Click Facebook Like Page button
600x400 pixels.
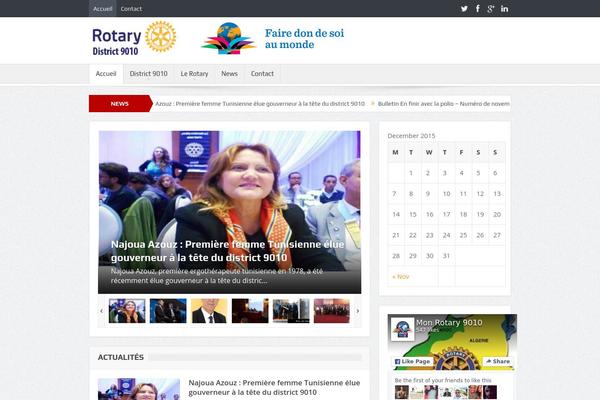point(412,361)
